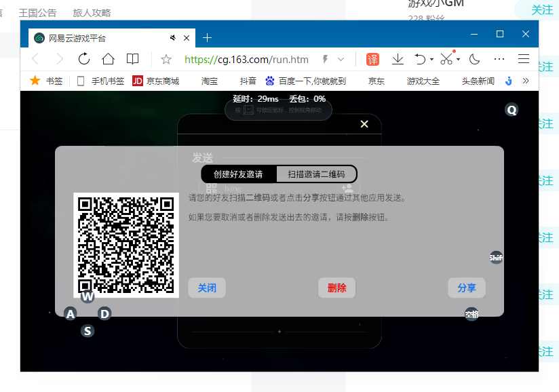Viewport: 559px width, 392px height.
Task: Open 旅人攻略 in background page
Action: coord(92,13)
